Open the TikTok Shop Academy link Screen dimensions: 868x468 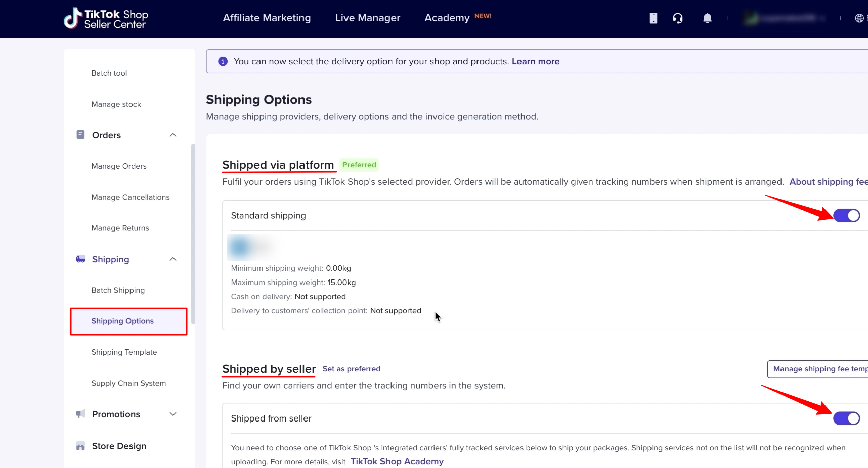[397, 461]
